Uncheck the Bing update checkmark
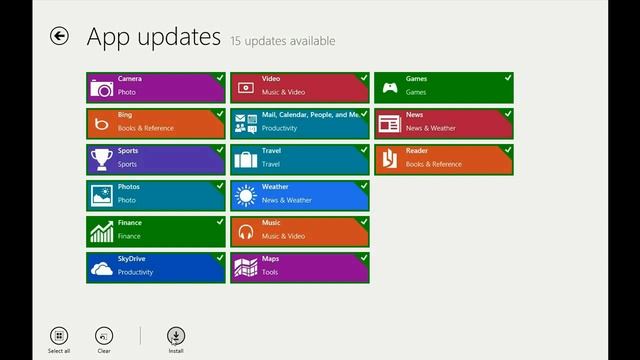 (x=220, y=113)
